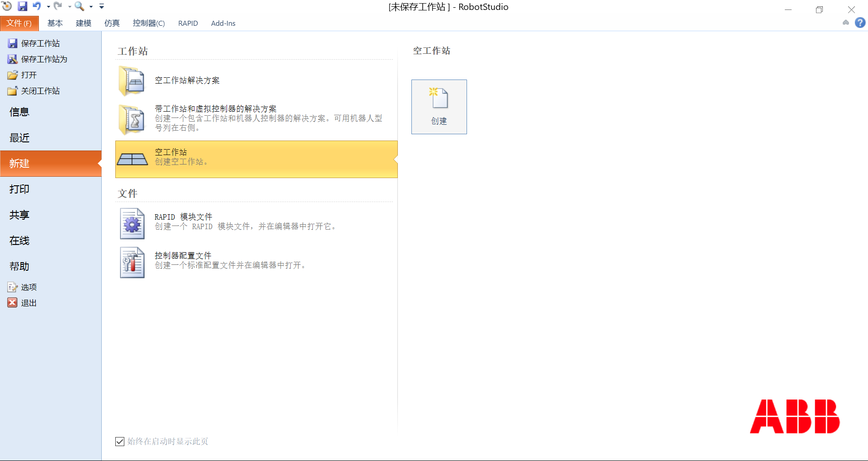Click the 带工作站和虚拟控制器的解决方案 title text
868x461 pixels.
click(x=216, y=109)
